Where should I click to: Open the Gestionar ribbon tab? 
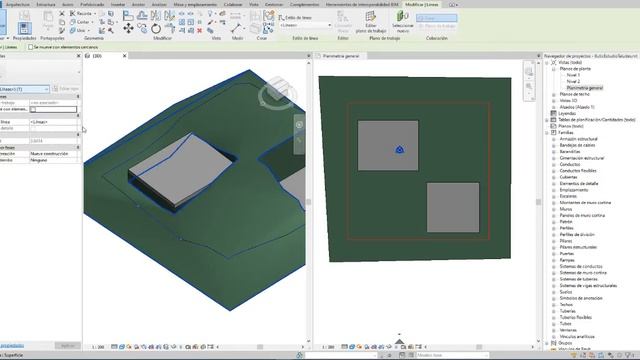pyautogui.click(x=274, y=4)
